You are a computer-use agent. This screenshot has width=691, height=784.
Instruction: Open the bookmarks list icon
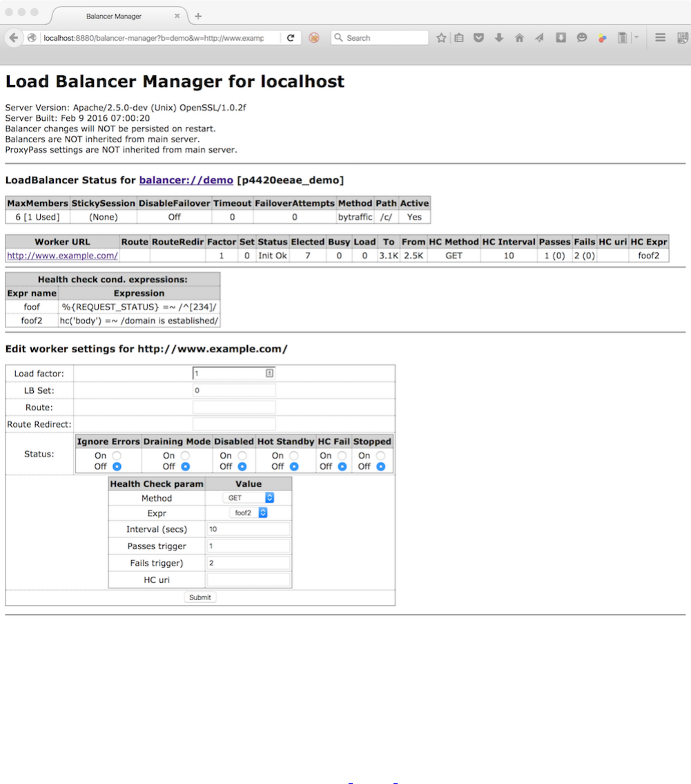click(459, 38)
